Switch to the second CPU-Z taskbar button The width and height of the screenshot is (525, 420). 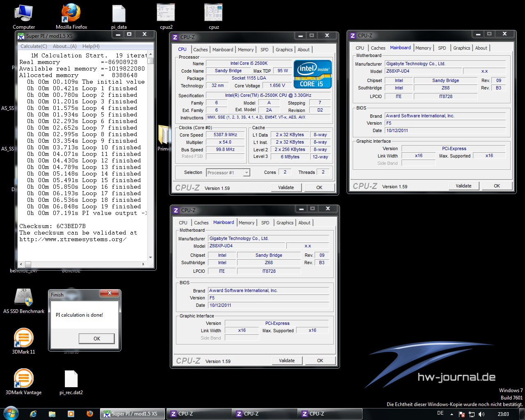tap(264, 414)
